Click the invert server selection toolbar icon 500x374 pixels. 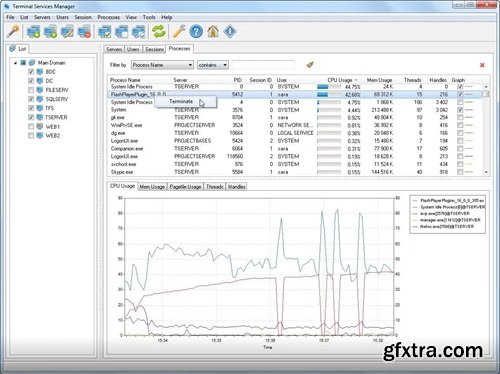tap(139, 32)
